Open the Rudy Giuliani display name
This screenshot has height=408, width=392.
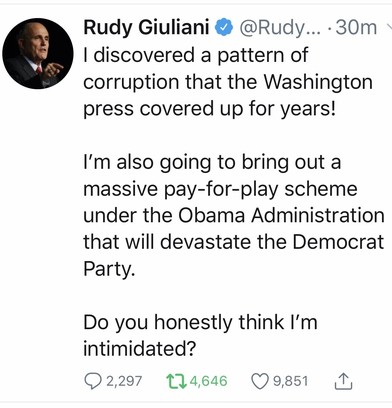(x=146, y=27)
